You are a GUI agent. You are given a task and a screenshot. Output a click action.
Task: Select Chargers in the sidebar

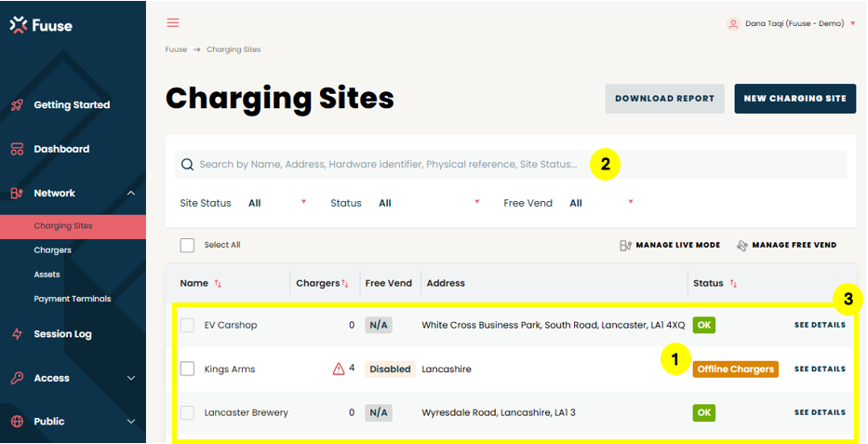pos(53,250)
